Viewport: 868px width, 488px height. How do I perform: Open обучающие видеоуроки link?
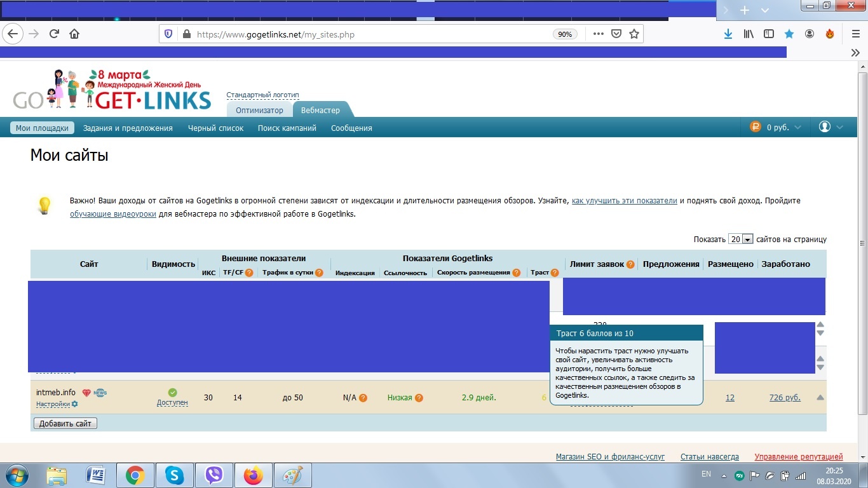point(113,214)
